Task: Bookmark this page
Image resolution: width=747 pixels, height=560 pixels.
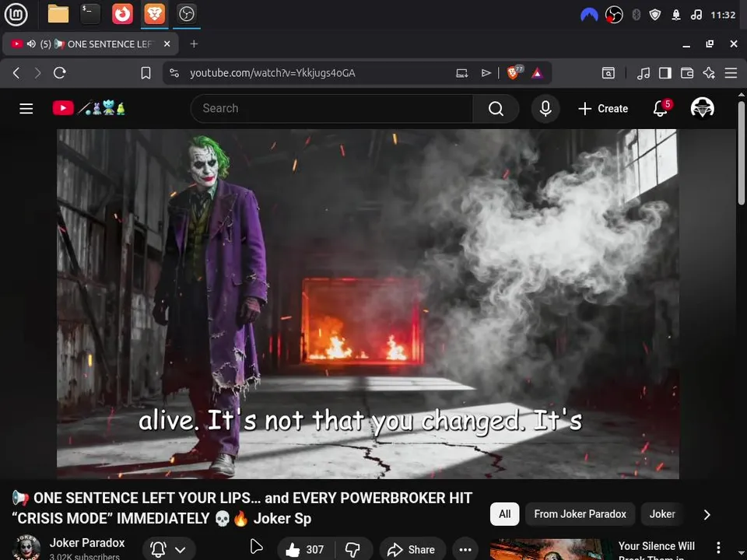Action: (146, 73)
